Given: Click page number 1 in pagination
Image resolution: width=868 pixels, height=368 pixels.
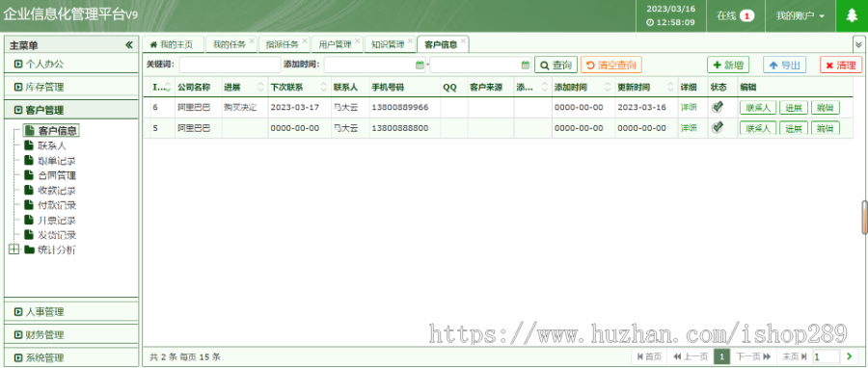Looking at the screenshot, I should [721, 356].
